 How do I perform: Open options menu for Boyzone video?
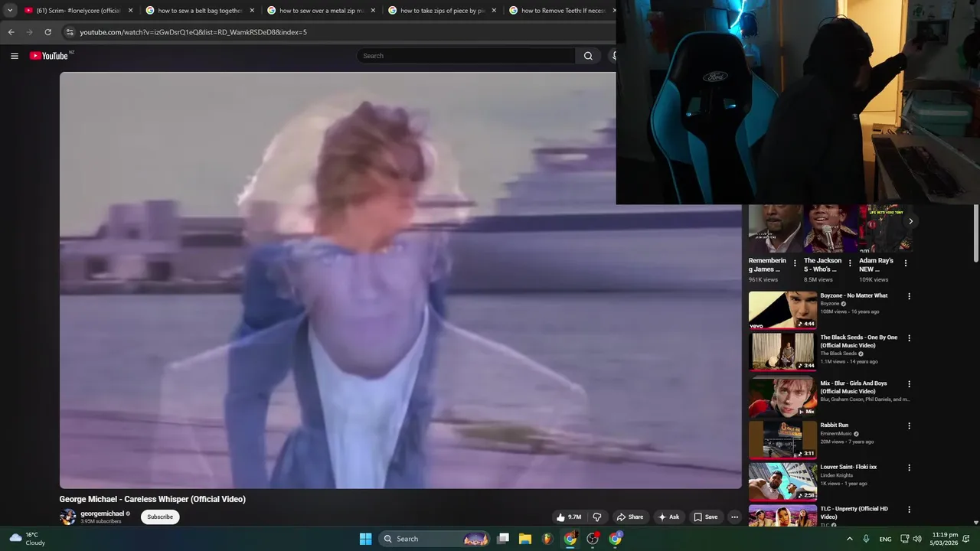tap(910, 296)
